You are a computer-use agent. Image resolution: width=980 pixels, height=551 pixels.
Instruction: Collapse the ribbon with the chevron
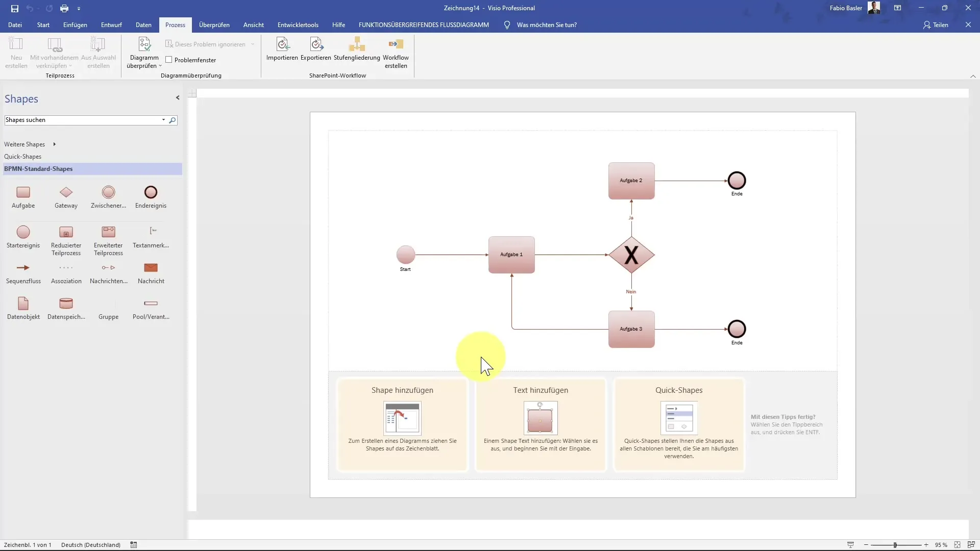pyautogui.click(x=973, y=76)
